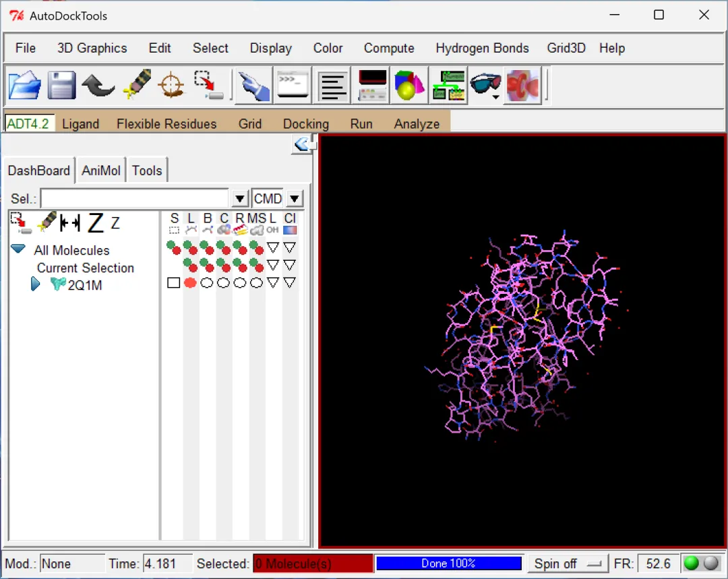Viewport: 728px width, 579px height.
Task: Open color menu triangle for Current Selection
Action: pos(290,265)
